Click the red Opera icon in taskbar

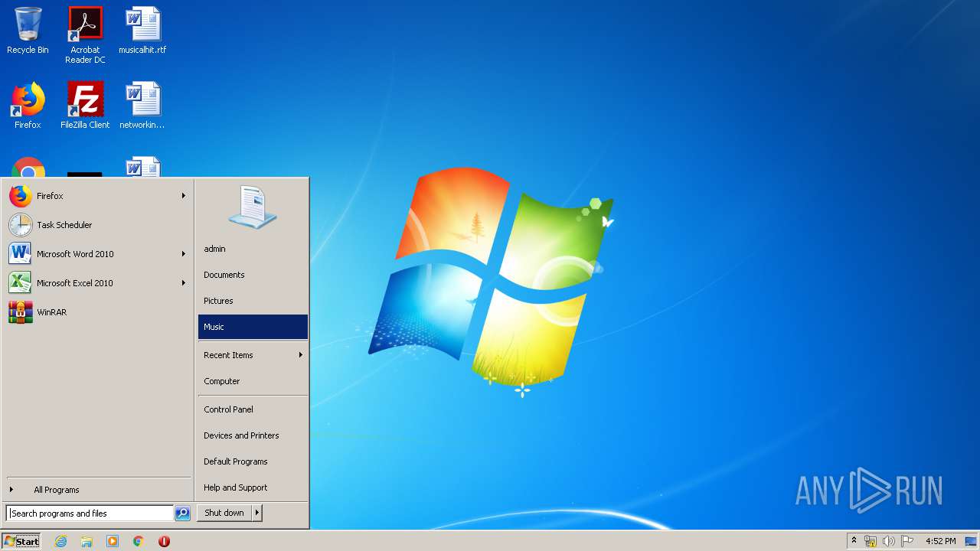tap(164, 541)
